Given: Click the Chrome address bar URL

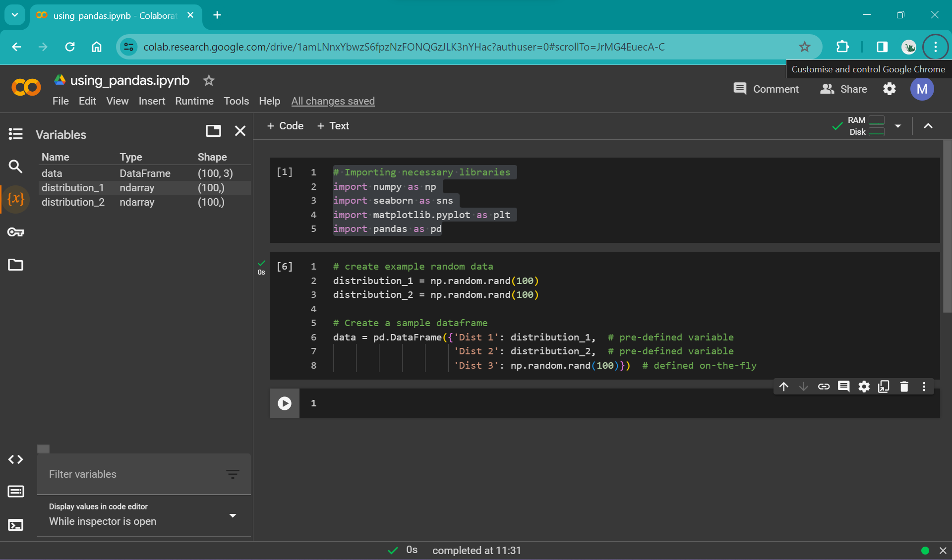Looking at the screenshot, I should point(404,47).
